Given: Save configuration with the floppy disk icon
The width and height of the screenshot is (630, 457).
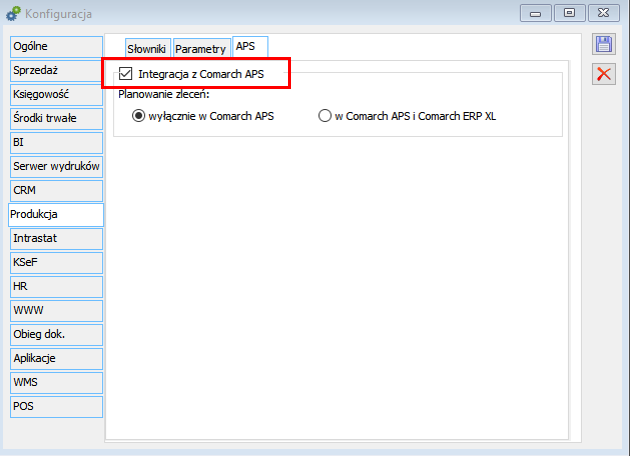Looking at the screenshot, I should click(x=603, y=44).
